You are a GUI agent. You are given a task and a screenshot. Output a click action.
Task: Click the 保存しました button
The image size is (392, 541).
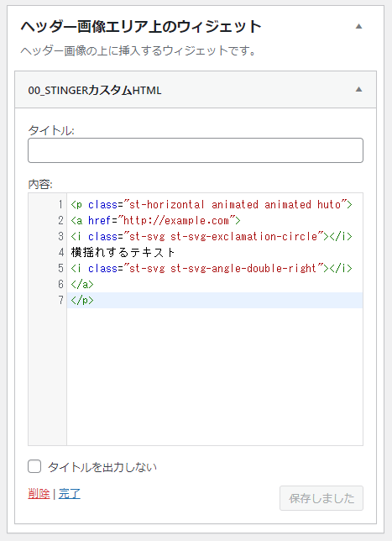321,498
